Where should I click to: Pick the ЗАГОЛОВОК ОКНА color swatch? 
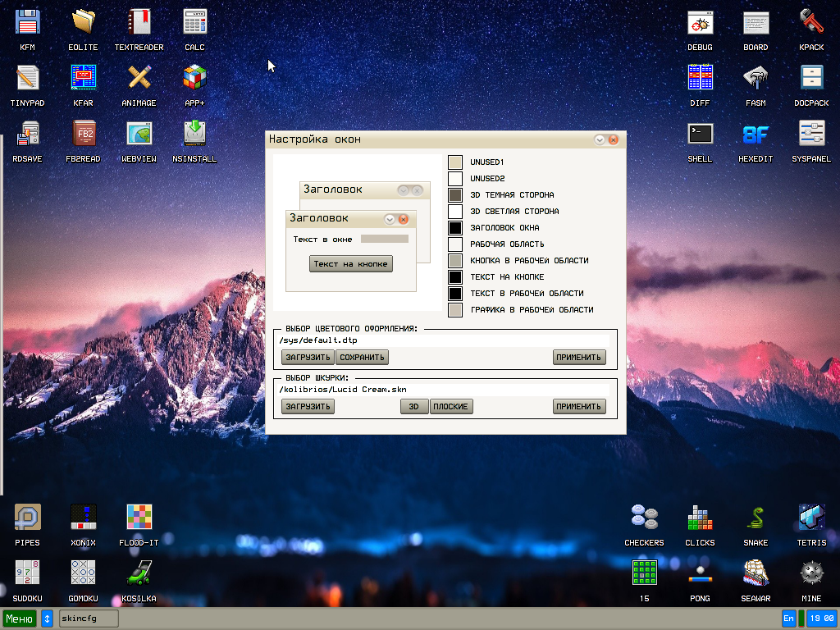455,227
